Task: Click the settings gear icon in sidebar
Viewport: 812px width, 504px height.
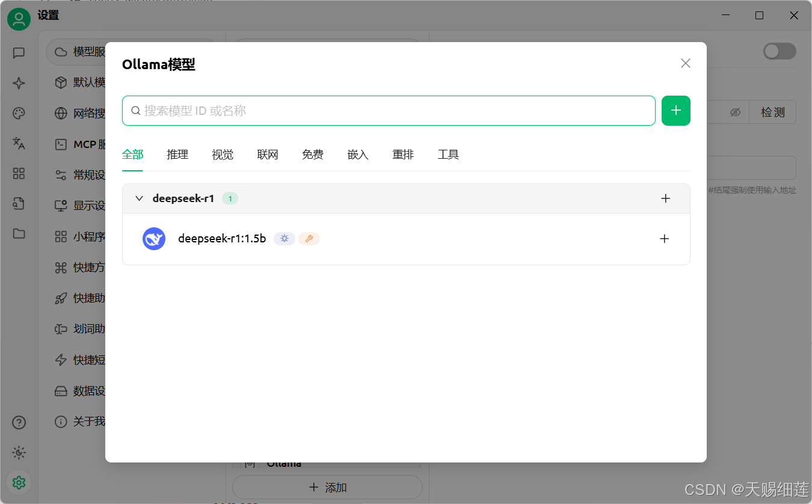Action: [19, 482]
